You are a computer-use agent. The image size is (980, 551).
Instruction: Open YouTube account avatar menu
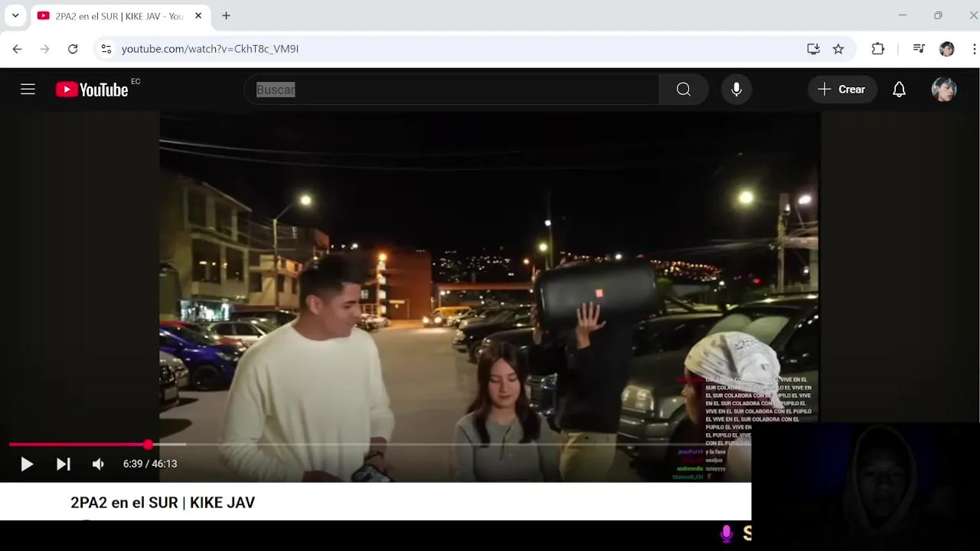coord(944,90)
